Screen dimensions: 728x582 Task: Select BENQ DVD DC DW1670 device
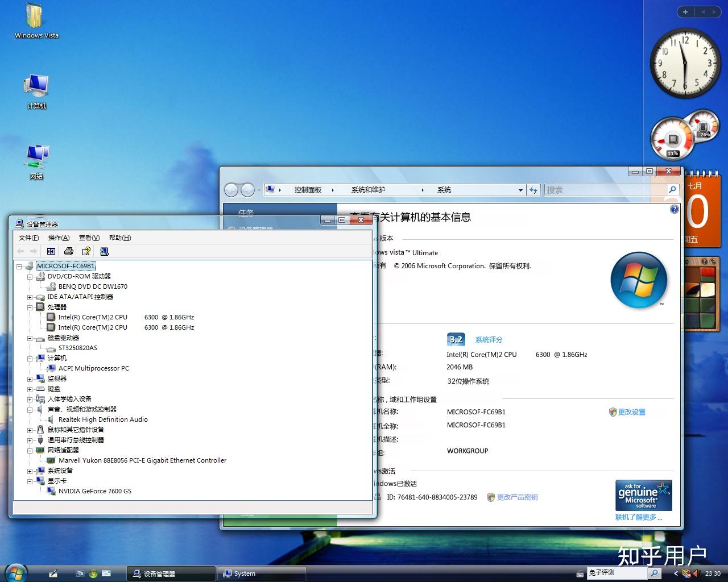point(93,286)
